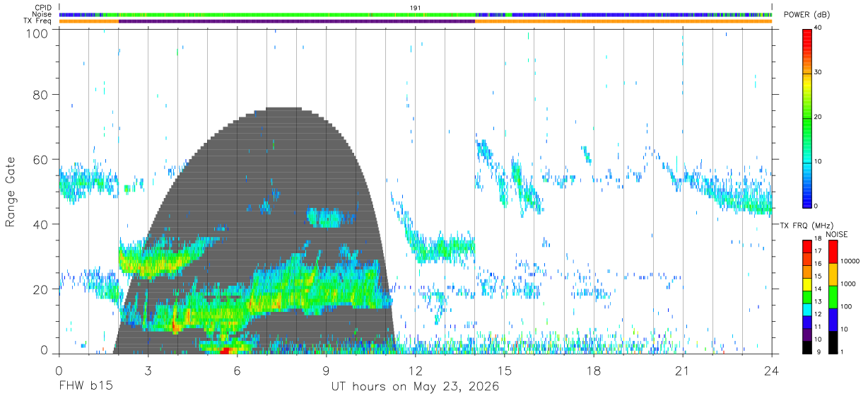Click Range Gate axis tick 60
Image resolution: width=868 pixels, height=401 pixels.
coord(42,160)
